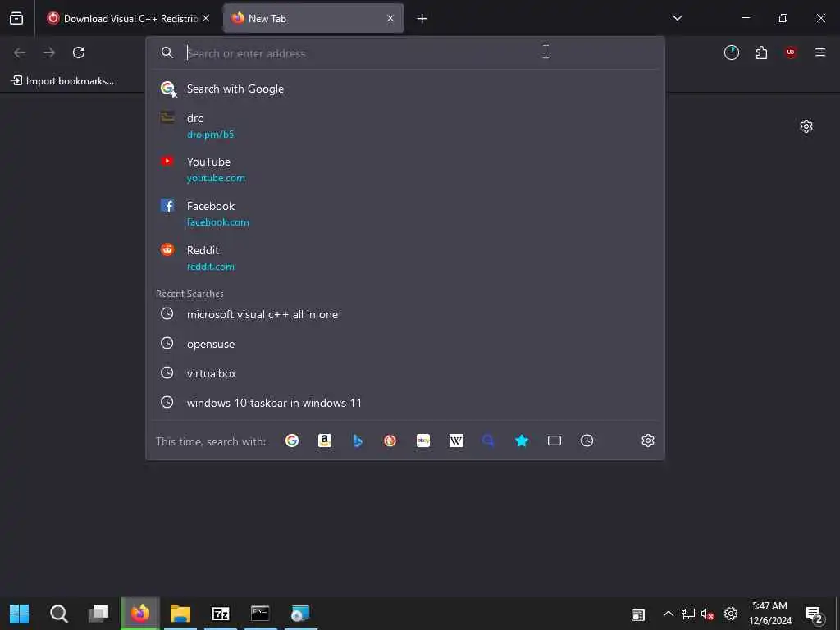
Task: Open the Facebook facebook.com suggestion
Action: pyautogui.click(x=405, y=214)
